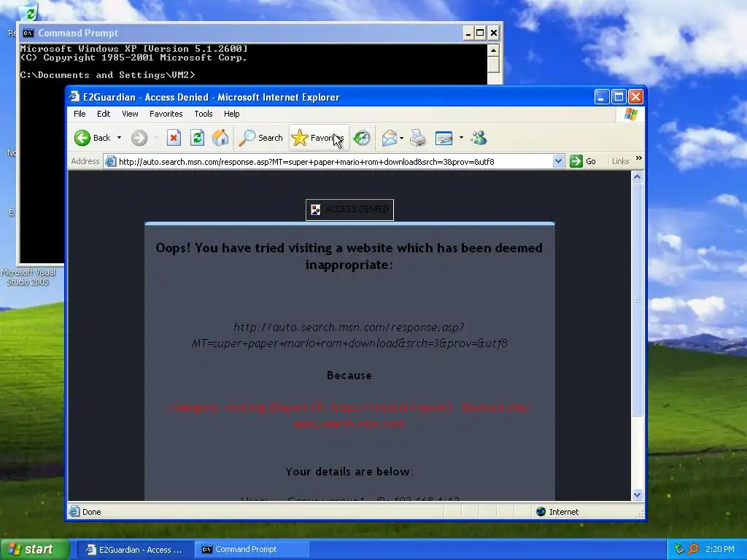Click the IE vertical scrollbar thumb

[638, 300]
